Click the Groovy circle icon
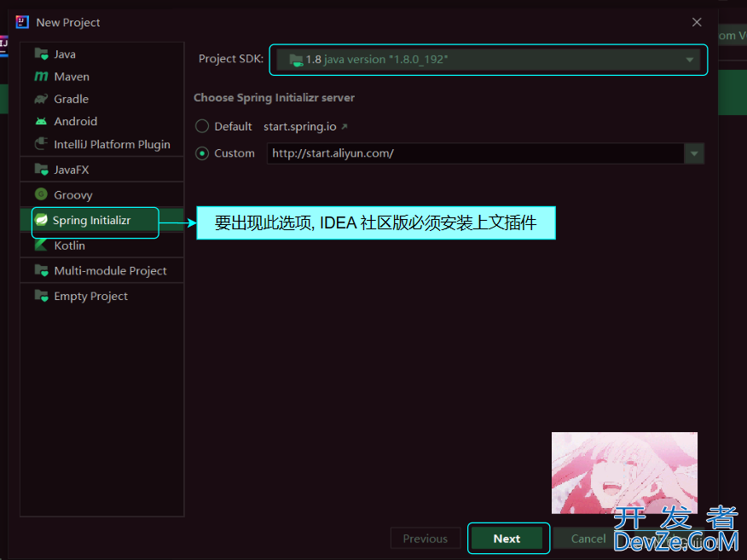Screen dimensions: 747x560 point(42,194)
